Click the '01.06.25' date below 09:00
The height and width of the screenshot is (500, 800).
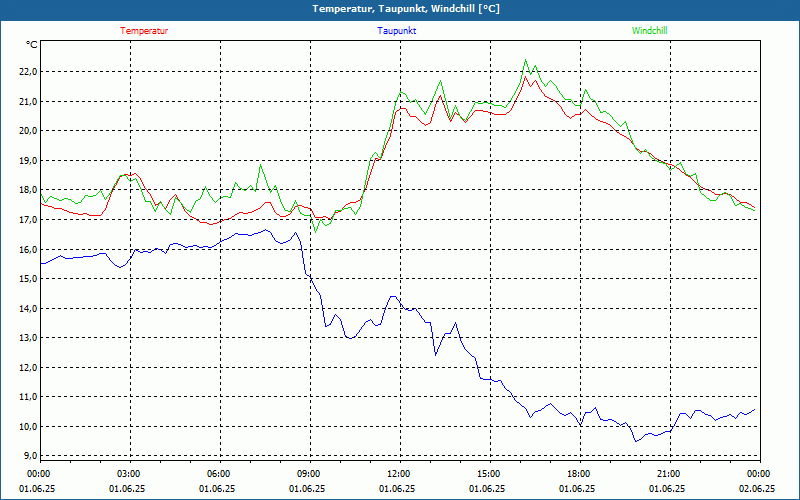[307, 489]
